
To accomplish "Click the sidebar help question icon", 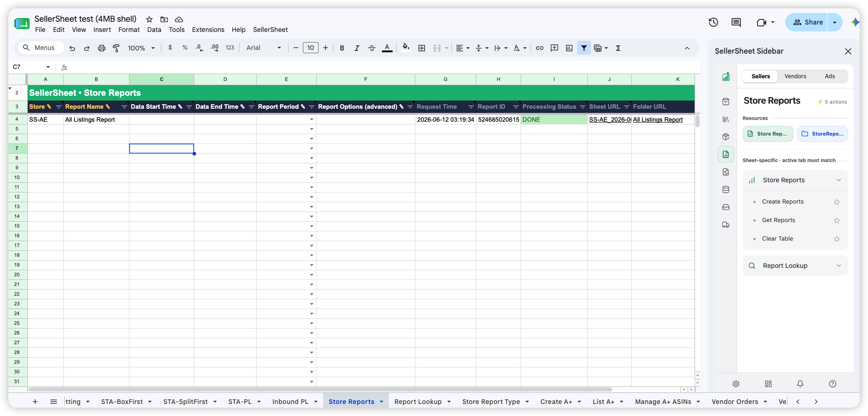I will tap(832, 384).
